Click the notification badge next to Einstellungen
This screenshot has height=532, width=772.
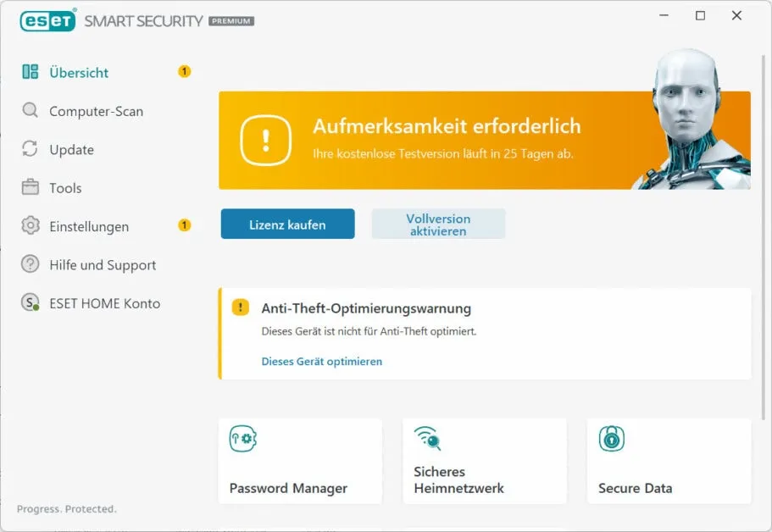pos(184,225)
